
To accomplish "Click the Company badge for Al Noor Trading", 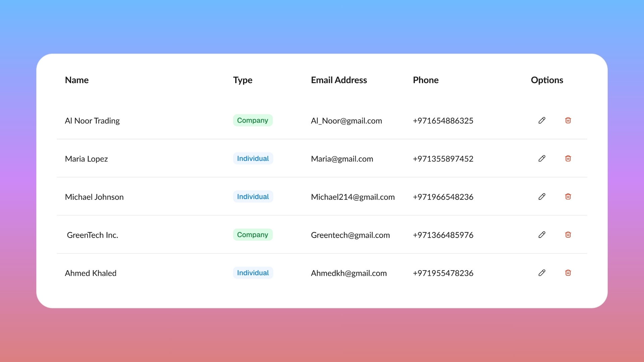I will tap(253, 120).
